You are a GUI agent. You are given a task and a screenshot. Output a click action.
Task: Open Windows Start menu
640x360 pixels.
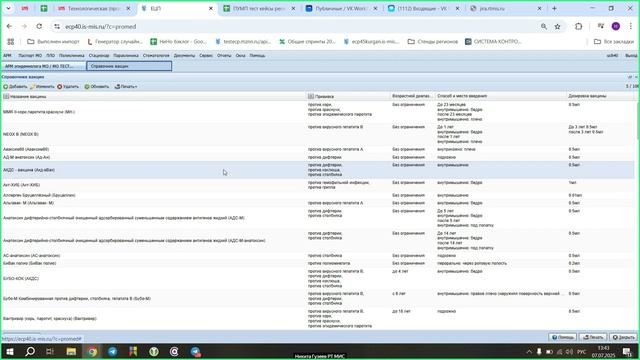coord(9,351)
